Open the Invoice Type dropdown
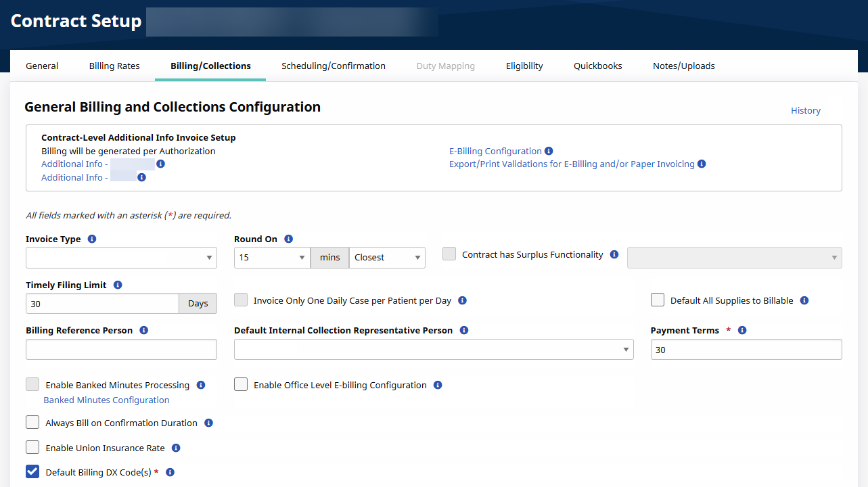 tap(121, 258)
